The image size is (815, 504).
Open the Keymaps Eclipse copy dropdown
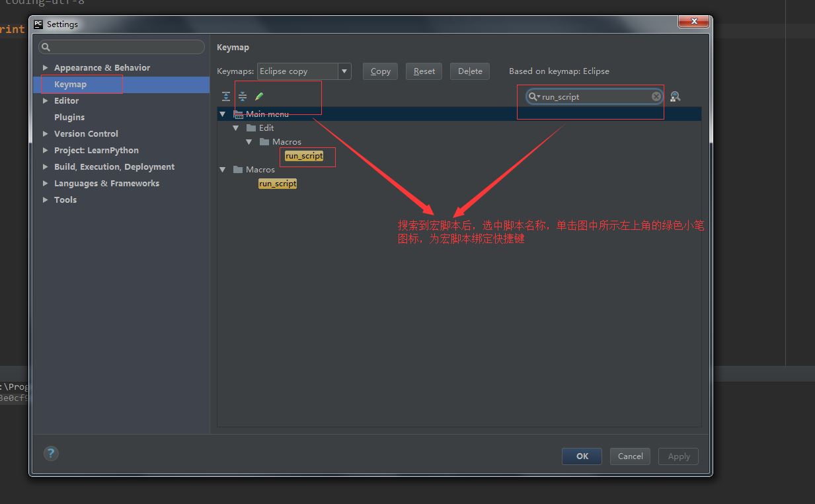click(x=344, y=71)
